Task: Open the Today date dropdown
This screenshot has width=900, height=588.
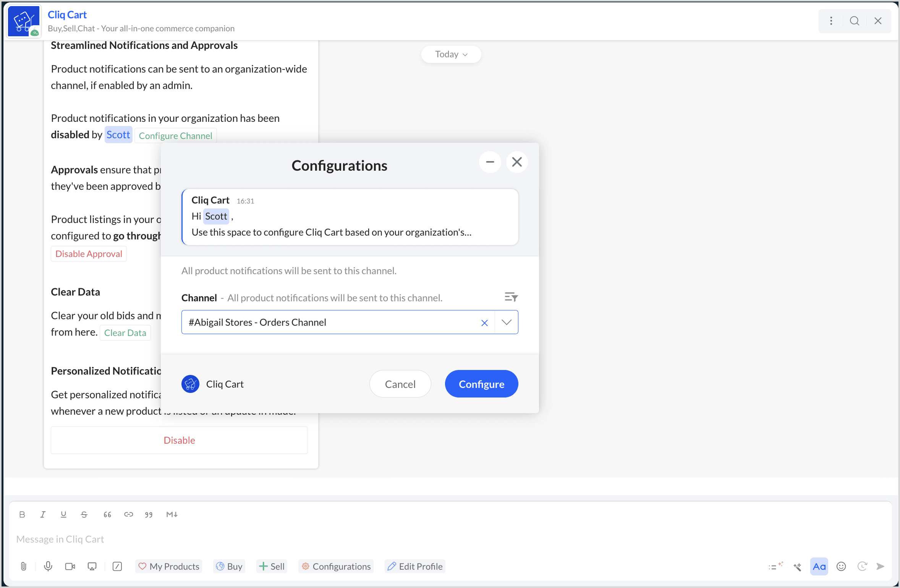Action: click(451, 54)
